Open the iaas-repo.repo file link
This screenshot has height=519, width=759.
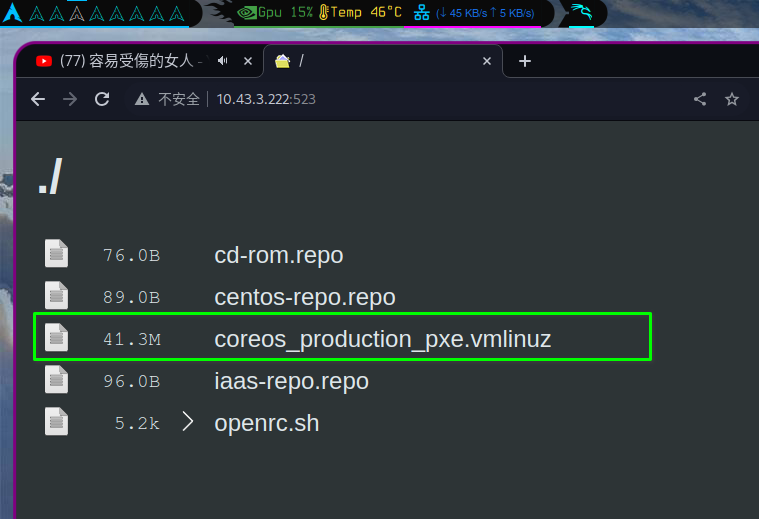click(x=291, y=382)
